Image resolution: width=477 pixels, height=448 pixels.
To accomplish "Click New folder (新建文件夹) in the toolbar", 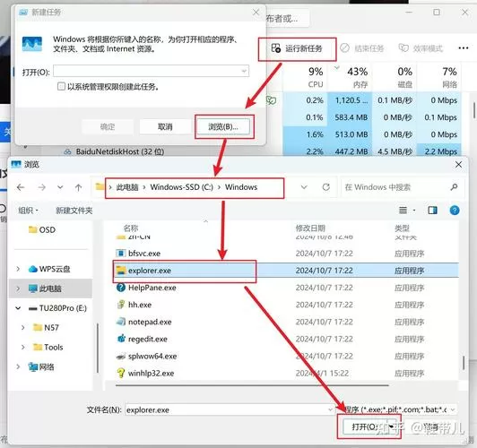I will coord(74,211).
